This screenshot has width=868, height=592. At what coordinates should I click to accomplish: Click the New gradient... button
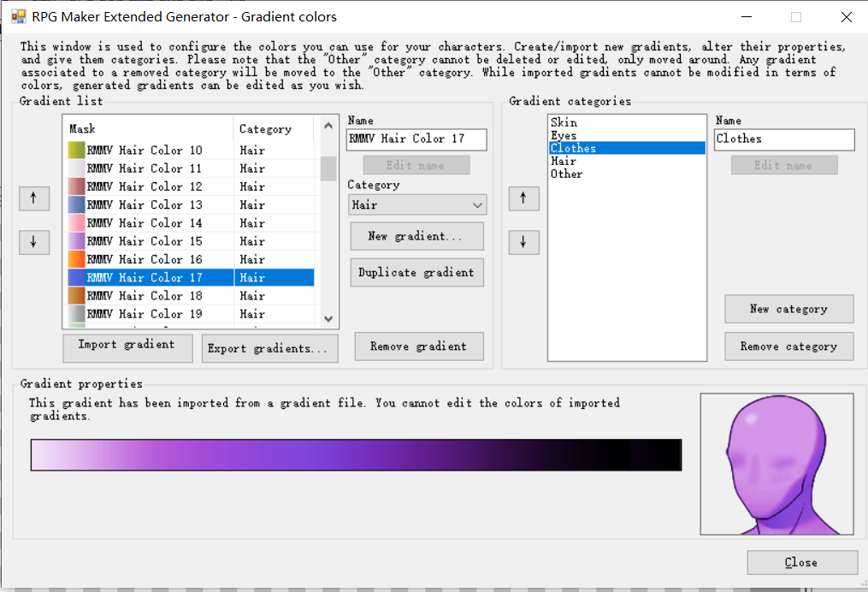416,236
